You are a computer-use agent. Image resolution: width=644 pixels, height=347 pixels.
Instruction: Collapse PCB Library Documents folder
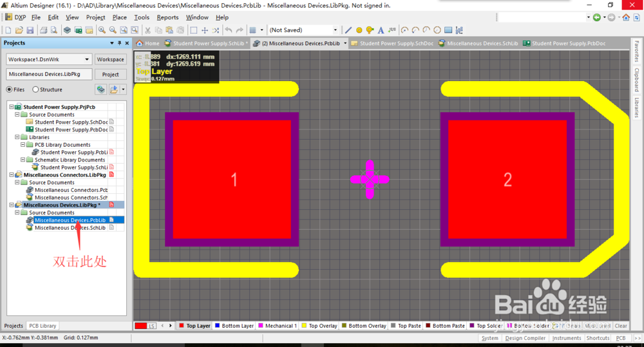[x=23, y=145]
